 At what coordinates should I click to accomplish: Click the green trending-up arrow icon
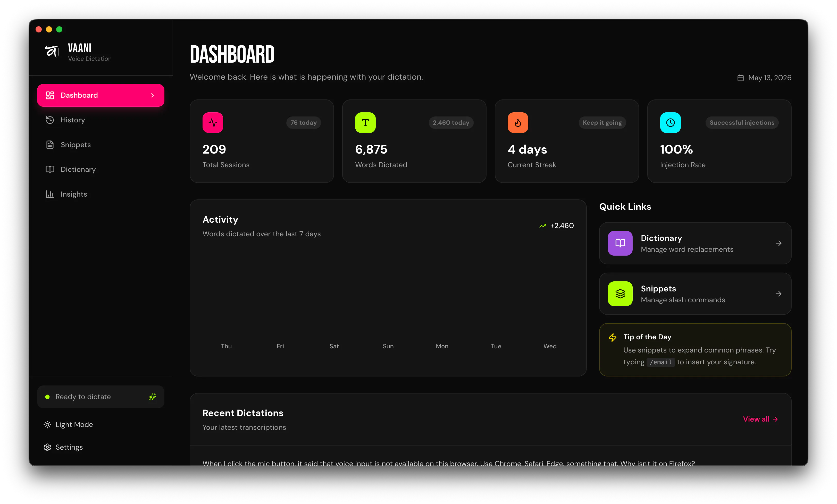[x=543, y=225]
